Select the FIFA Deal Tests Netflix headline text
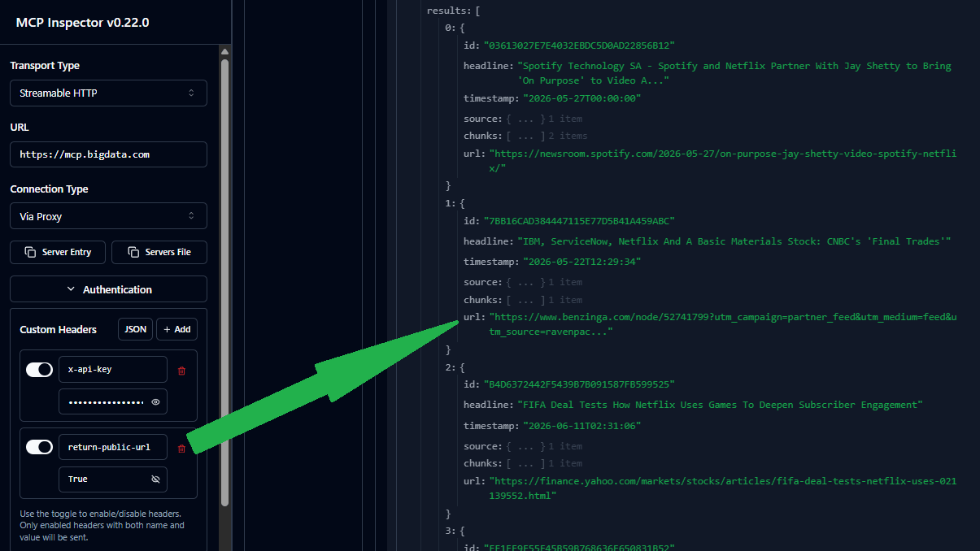Image resolution: width=980 pixels, height=551 pixels. [720, 405]
